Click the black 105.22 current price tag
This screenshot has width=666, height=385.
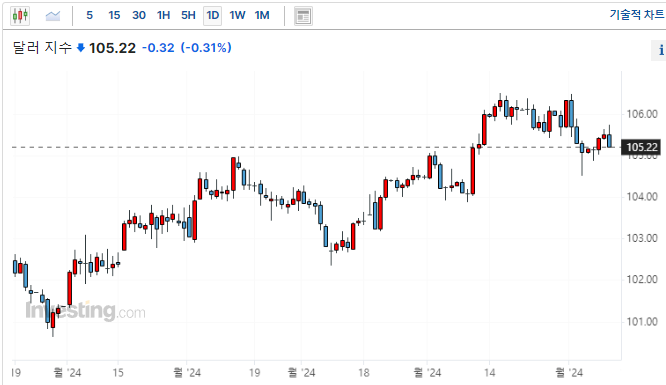pyautogui.click(x=641, y=147)
